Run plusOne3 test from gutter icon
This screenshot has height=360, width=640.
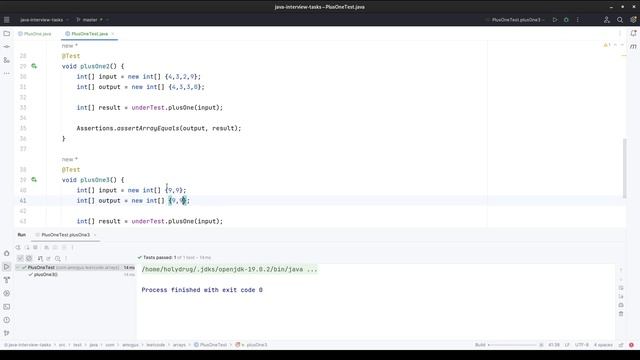pos(34,180)
